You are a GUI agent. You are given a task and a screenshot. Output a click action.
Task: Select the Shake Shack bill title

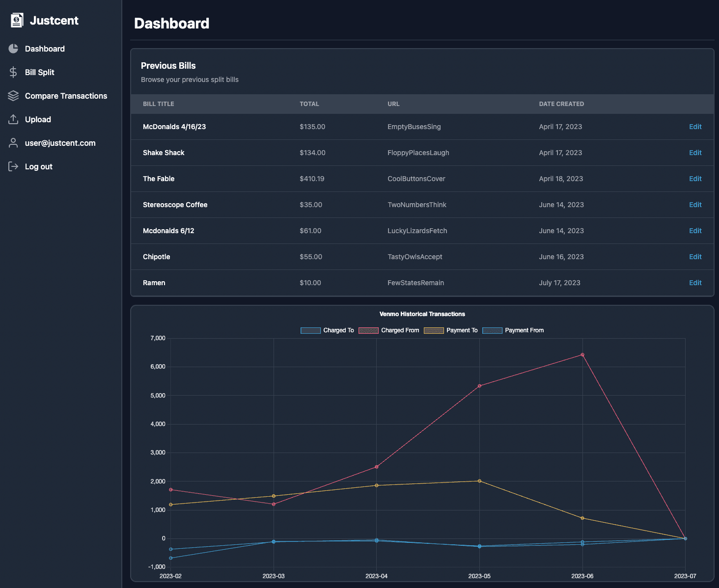pos(164,153)
